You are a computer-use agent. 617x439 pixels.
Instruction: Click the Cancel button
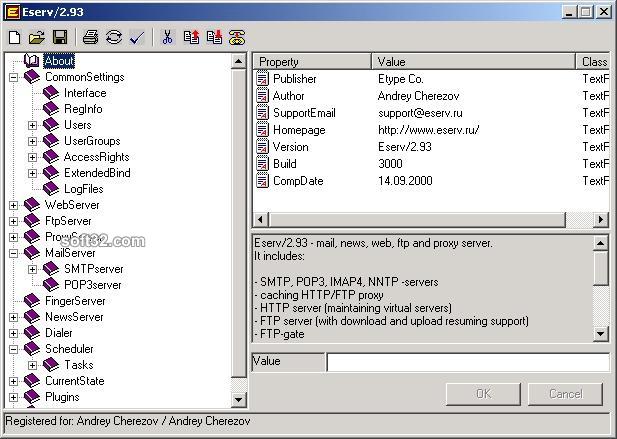click(x=565, y=394)
